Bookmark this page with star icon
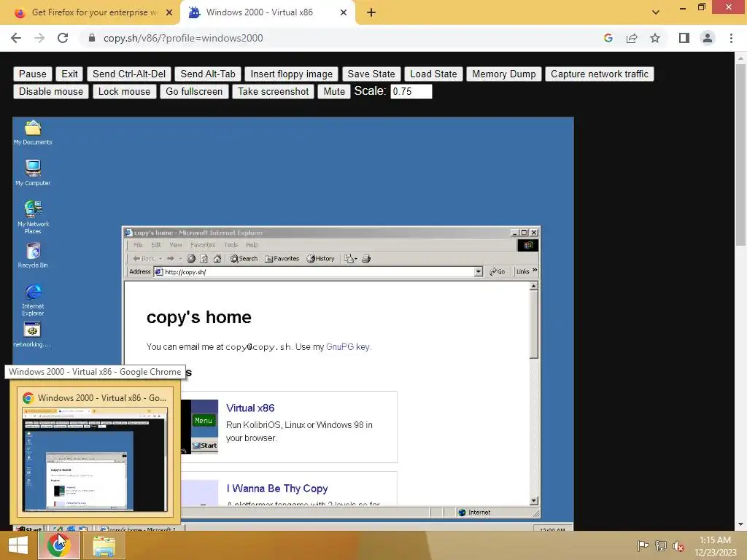 [x=655, y=38]
